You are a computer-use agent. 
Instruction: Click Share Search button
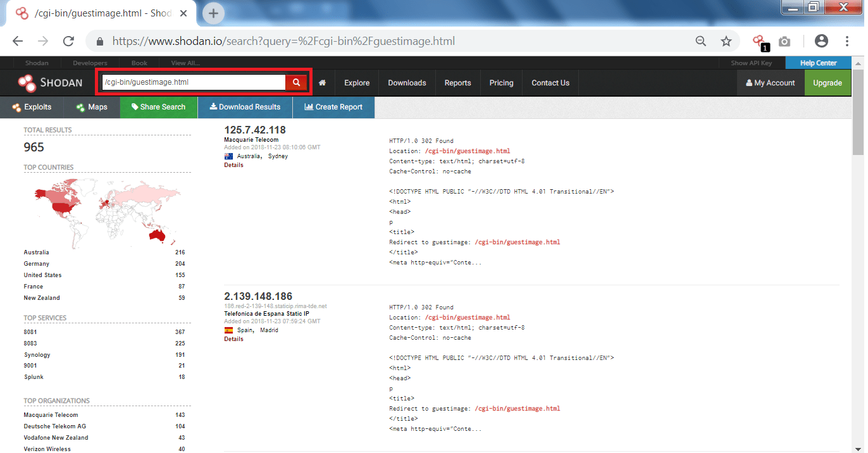pos(159,107)
